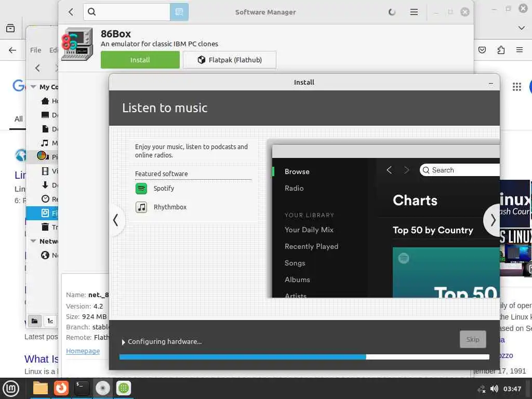Click the Spotify label text
The image size is (532, 399).
coord(164,188)
